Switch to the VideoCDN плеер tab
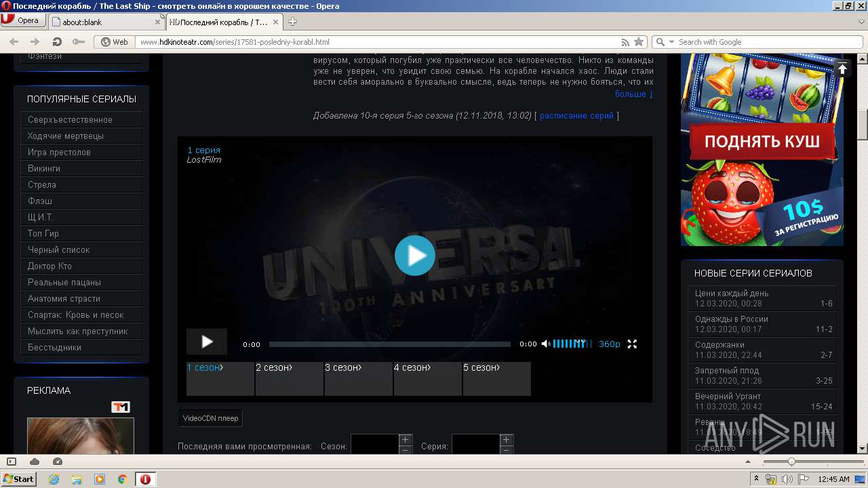868x488 pixels. pyautogui.click(x=210, y=418)
